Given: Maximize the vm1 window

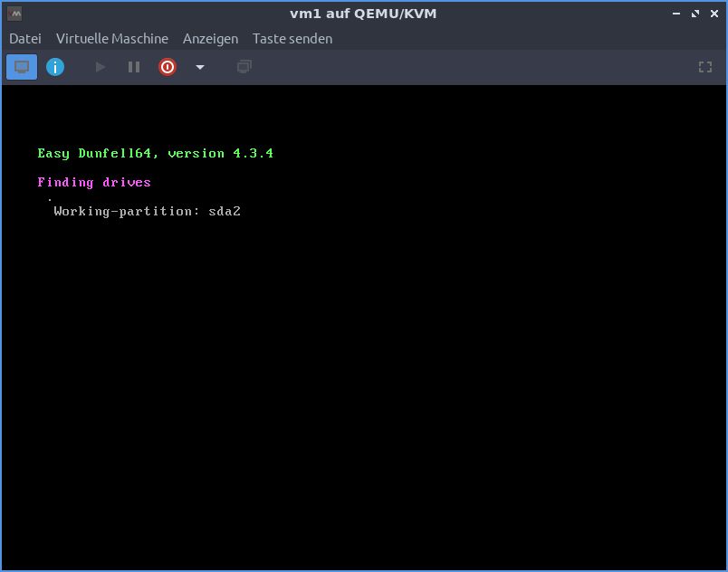Looking at the screenshot, I should coord(695,14).
